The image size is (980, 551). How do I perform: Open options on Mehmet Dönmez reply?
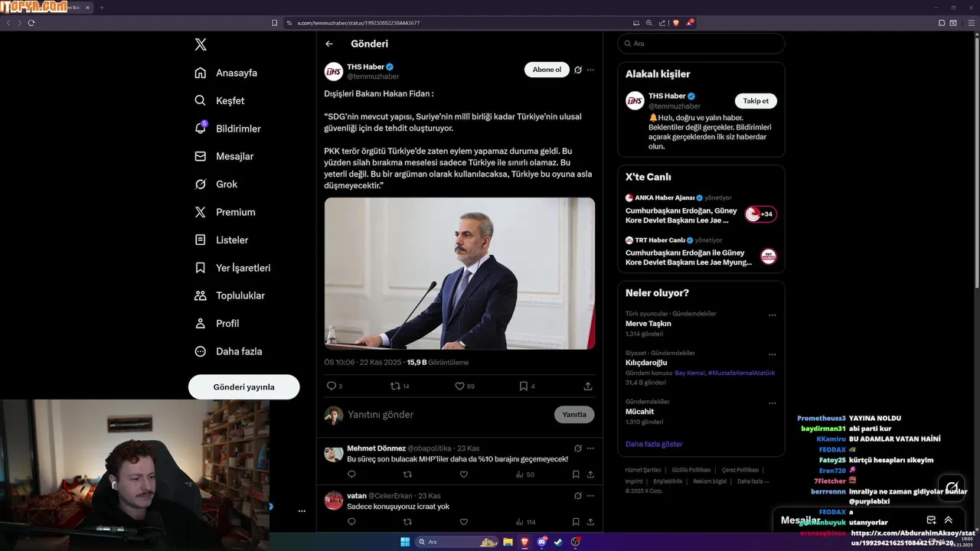pyautogui.click(x=590, y=448)
